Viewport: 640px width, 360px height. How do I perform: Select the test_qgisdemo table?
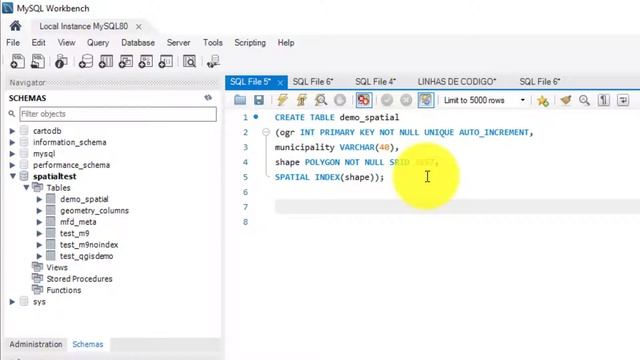pyautogui.click(x=87, y=256)
